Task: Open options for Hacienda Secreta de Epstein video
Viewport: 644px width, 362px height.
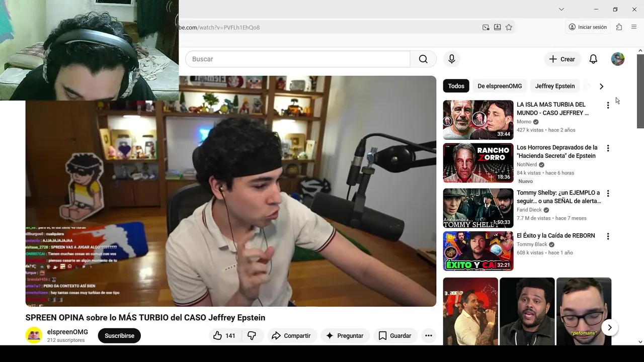Action: point(608,148)
